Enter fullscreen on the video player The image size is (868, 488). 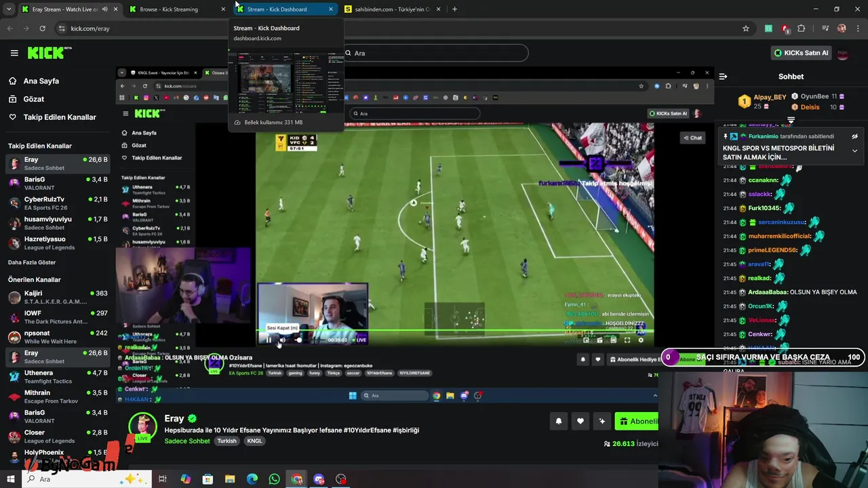[627, 340]
